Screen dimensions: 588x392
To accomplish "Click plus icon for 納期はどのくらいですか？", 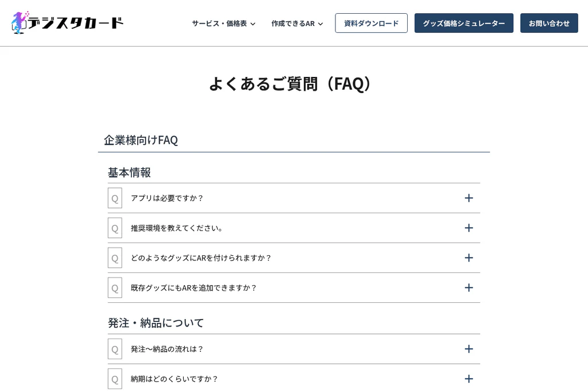I will 469,379.
